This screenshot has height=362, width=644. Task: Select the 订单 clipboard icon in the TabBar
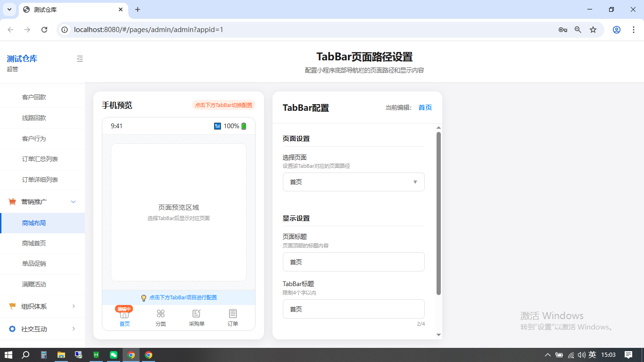tap(232, 313)
